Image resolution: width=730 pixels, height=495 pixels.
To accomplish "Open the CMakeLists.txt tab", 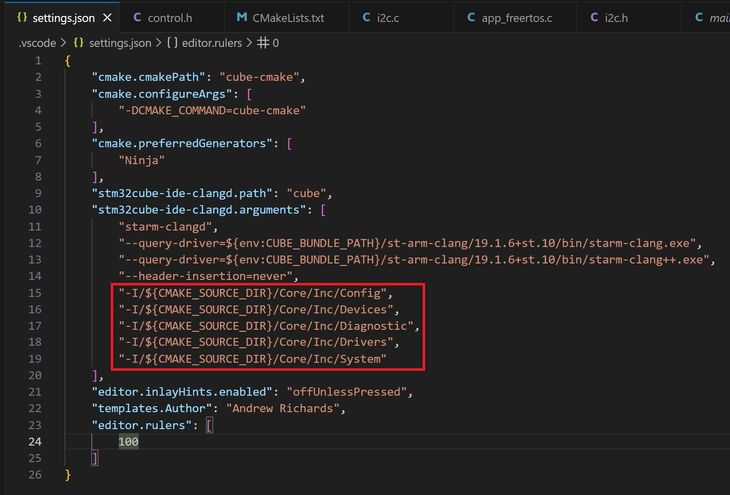I will pos(286,18).
